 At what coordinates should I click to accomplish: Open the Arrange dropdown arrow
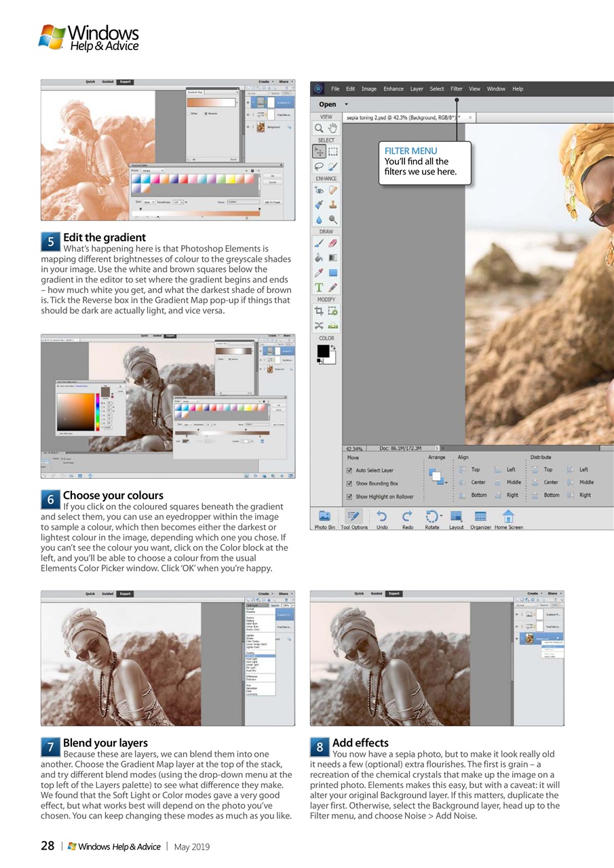[446, 482]
